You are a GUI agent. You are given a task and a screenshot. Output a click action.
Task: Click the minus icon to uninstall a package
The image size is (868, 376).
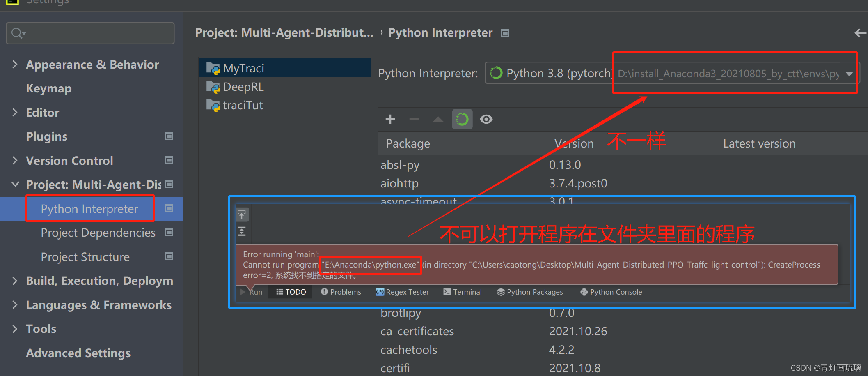(x=414, y=119)
